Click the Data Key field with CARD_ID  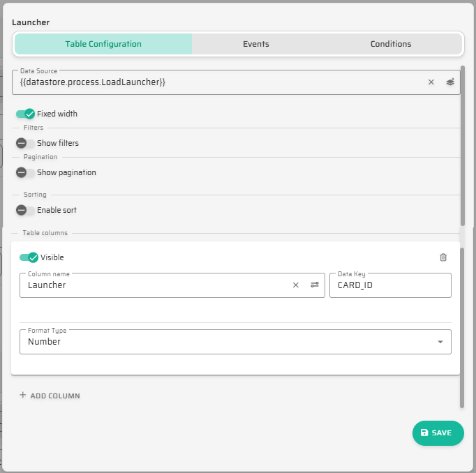click(389, 285)
